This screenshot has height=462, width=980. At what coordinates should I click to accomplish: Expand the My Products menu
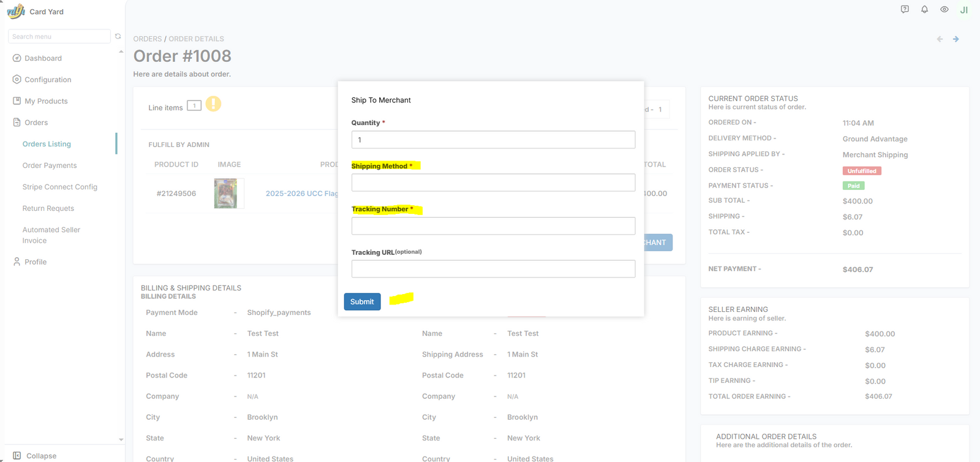point(46,101)
